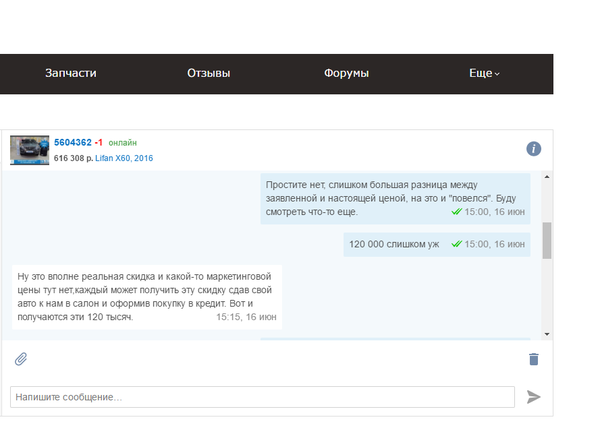This screenshot has height=430, width=600.
Task: Click the car listing thumbnail
Action: click(29, 150)
